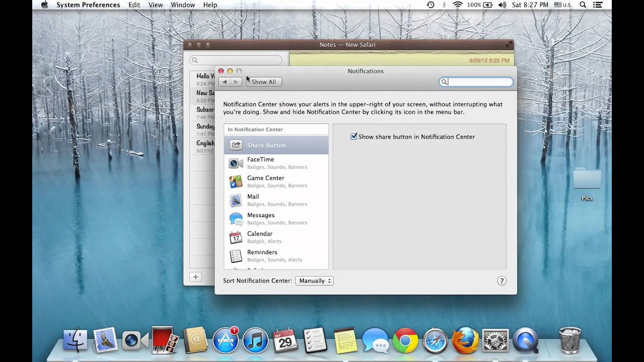The width and height of the screenshot is (644, 362).
Task: Open QuickTime Player in the Dock
Action: [525, 340]
